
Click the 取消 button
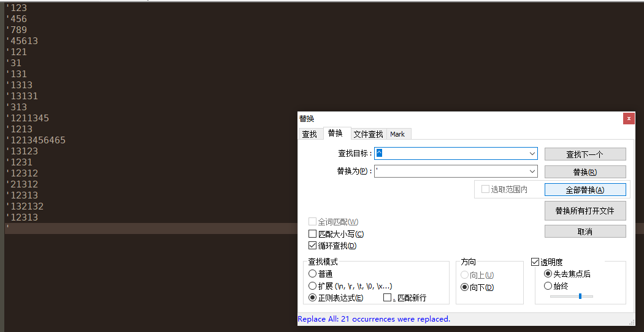[585, 232]
